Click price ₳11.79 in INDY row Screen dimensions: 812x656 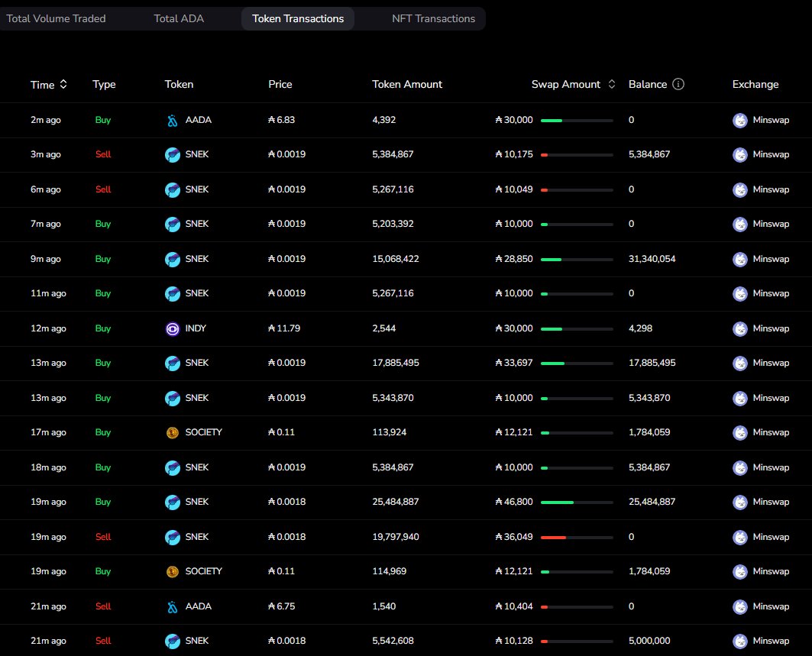click(284, 328)
